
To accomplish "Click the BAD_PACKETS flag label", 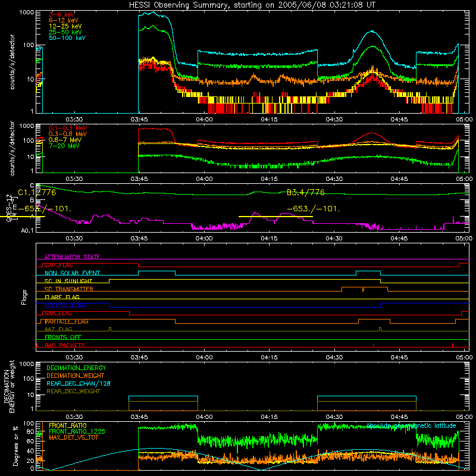I will coord(65,345).
